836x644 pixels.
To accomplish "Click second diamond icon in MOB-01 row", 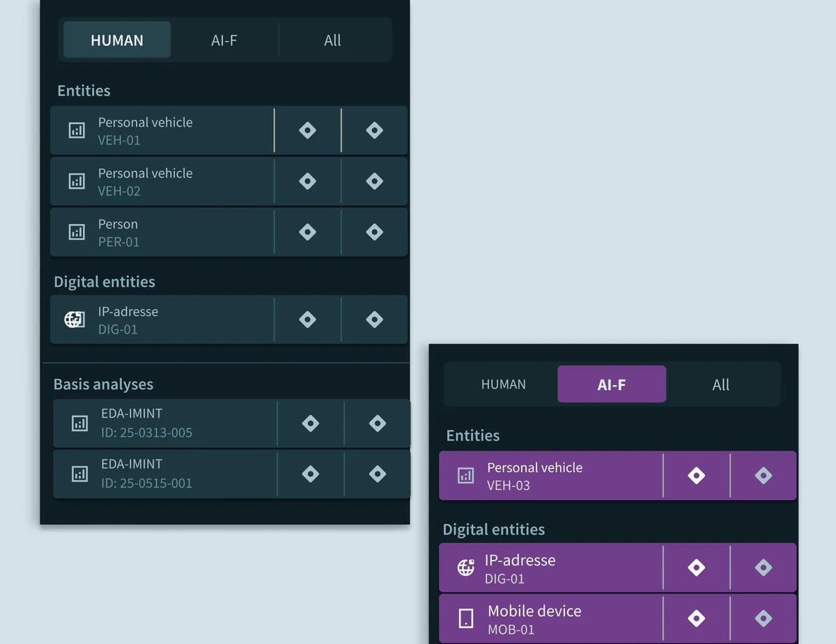I will 764,618.
